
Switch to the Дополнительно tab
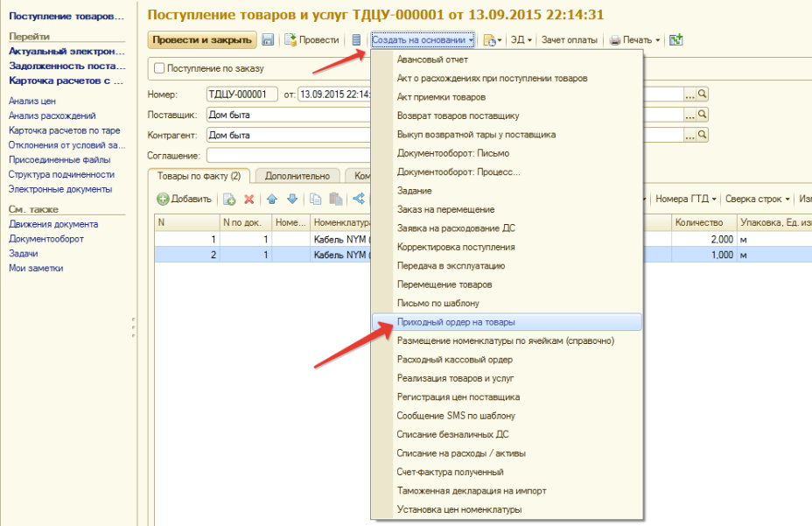point(297,176)
